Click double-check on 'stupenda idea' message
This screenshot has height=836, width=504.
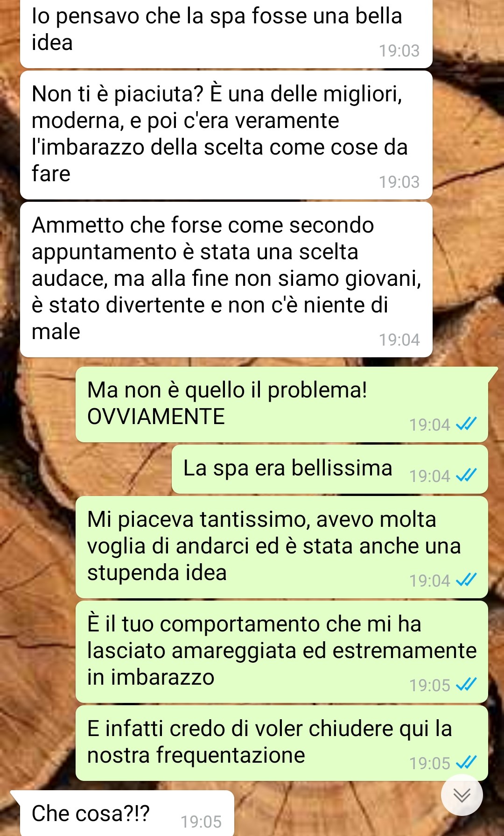pos(466,580)
